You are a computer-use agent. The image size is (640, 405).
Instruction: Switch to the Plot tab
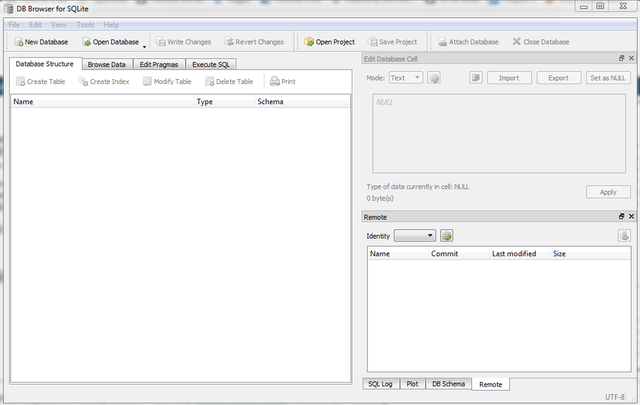click(x=412, y=384)
